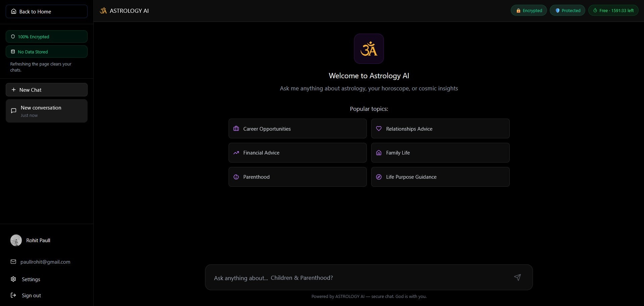Click the send message arrow icon

(x=517, y=277)
